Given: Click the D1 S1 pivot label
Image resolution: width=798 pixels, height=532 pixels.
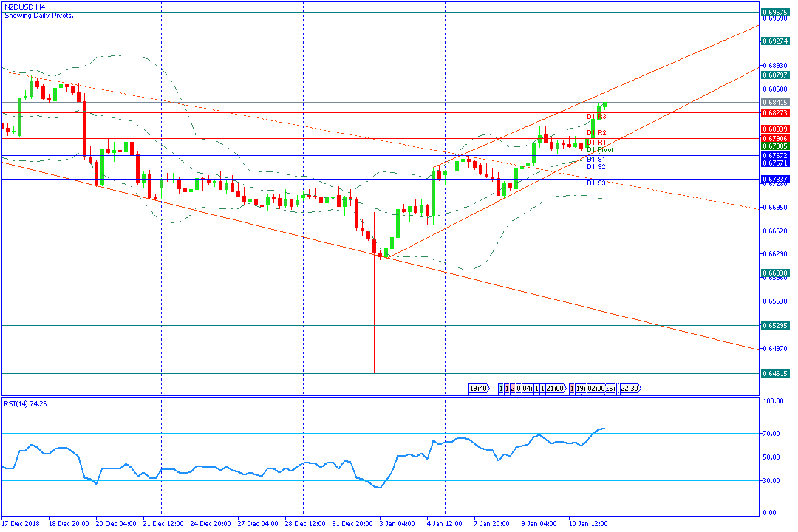Looking at the screenshot, I should [x=596, y=160].
